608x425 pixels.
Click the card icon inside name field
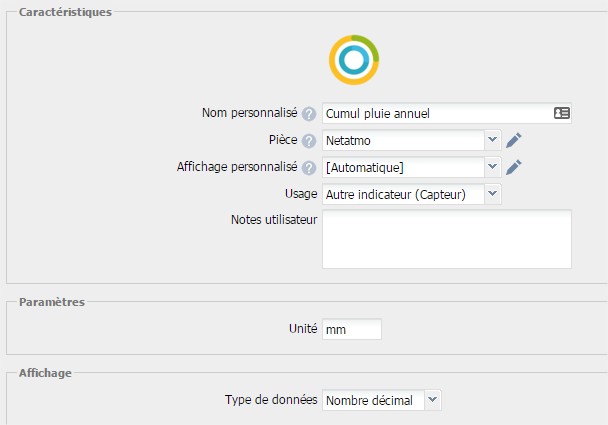click(561, 114)
